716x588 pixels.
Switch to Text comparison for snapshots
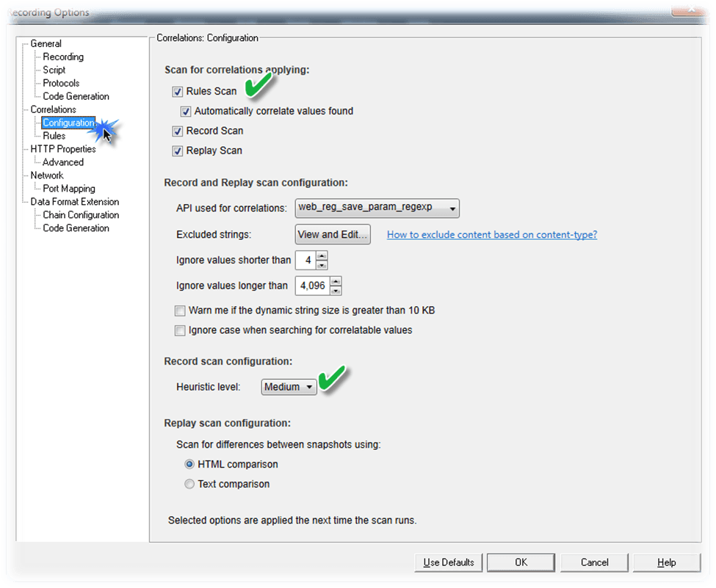189,484
